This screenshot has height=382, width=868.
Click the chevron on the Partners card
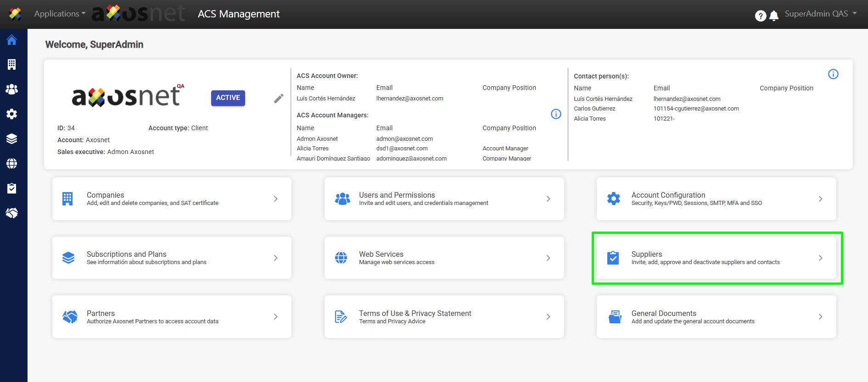(275, 316)
